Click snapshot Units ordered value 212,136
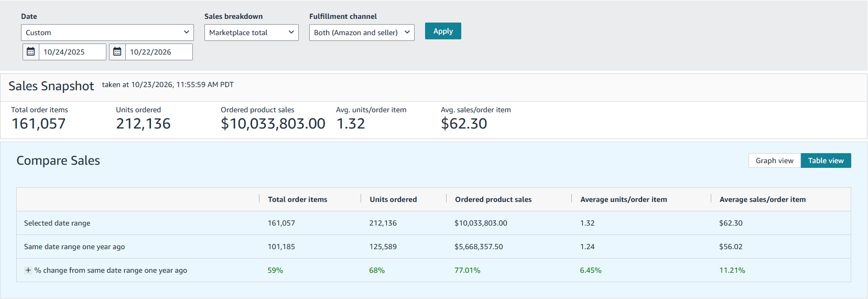 (144, 124)
